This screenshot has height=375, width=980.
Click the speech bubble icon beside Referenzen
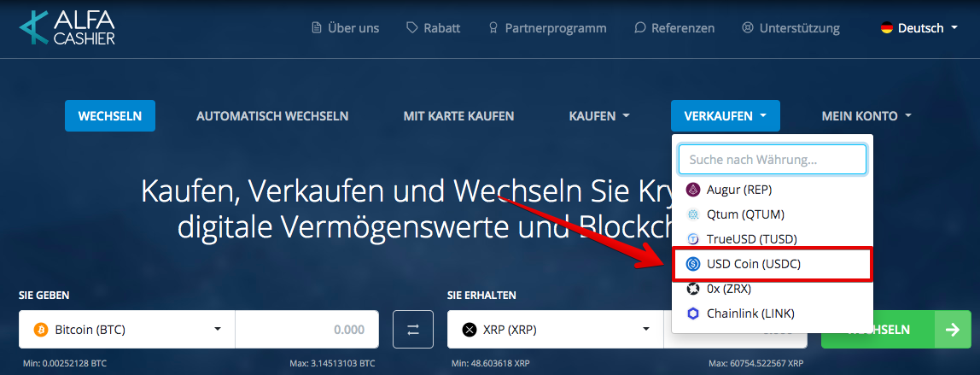click(x=639, y=28)
